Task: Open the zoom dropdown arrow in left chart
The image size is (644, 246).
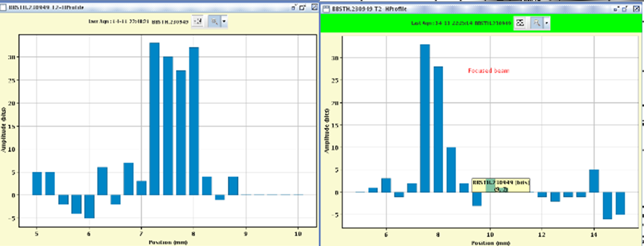Action: tap(225, 22)
